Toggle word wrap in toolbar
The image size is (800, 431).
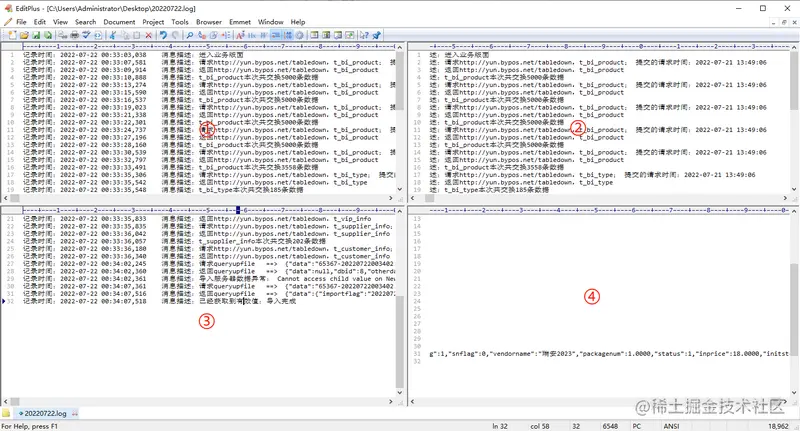pos(264,35)
